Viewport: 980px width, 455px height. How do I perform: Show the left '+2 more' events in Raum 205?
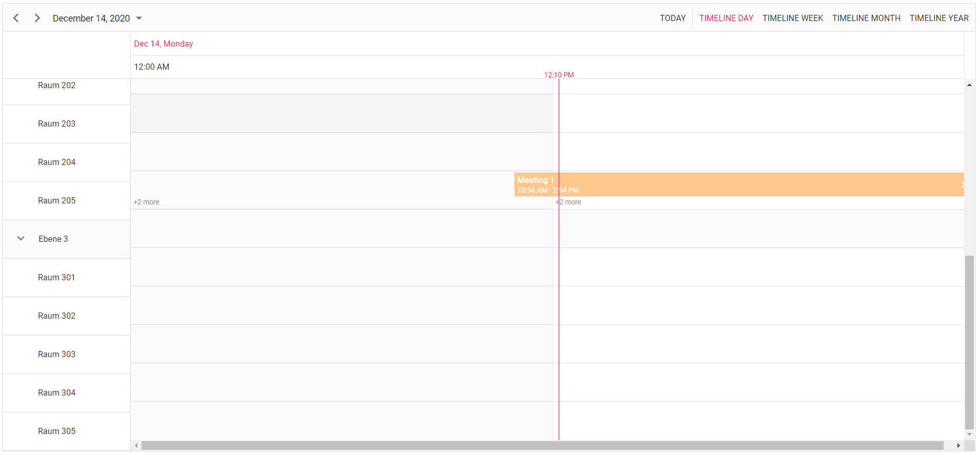147,202
